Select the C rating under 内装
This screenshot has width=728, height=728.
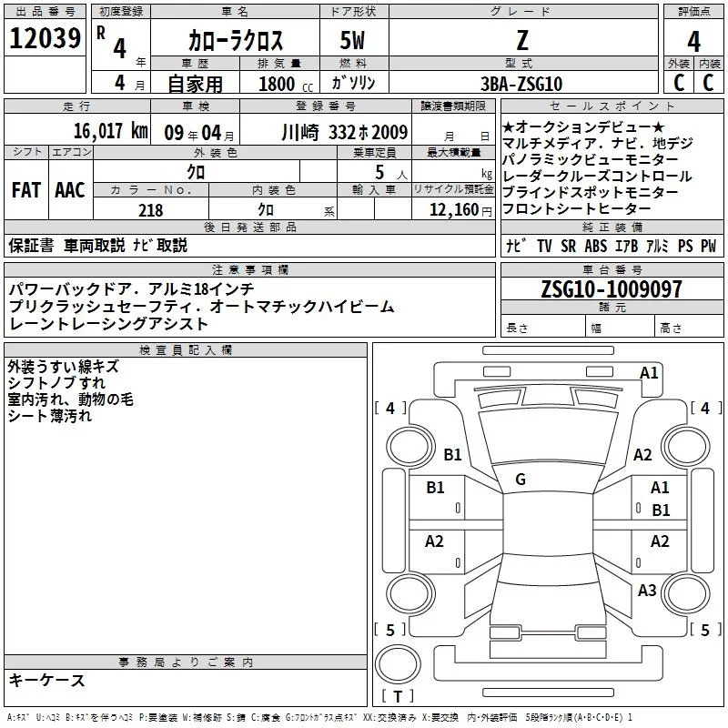[x=708, y=83]
